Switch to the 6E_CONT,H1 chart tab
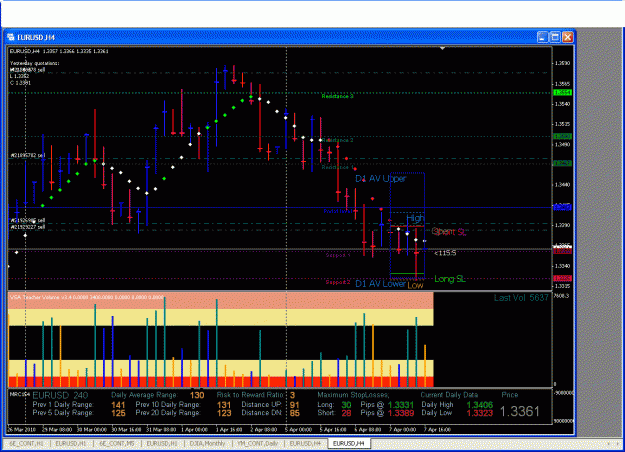The image size is (625, 452). coord(26,443)
